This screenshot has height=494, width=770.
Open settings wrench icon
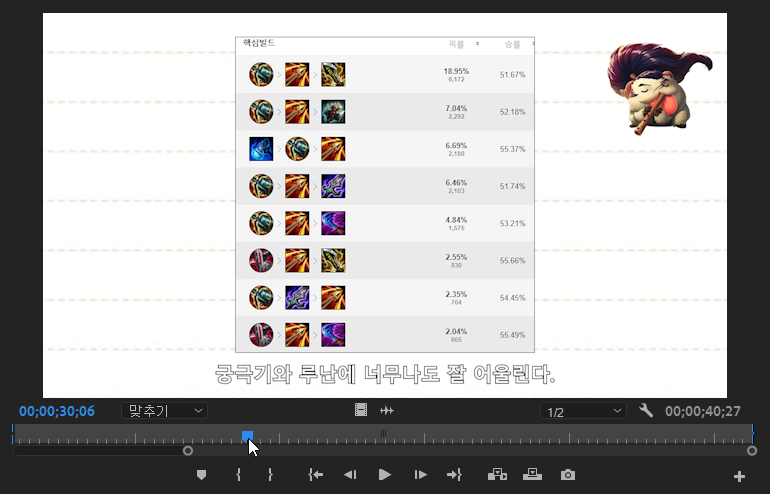[x=646, y=410]
